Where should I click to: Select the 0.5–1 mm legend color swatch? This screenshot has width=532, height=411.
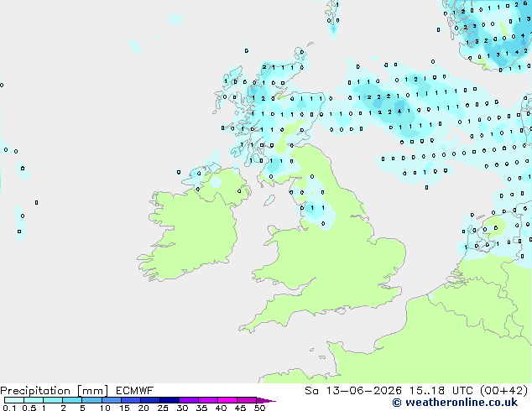coord(34,400)
